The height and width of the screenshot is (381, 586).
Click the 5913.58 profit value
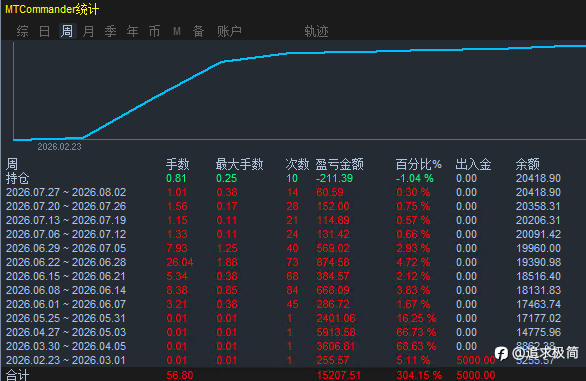coord(336,332)
